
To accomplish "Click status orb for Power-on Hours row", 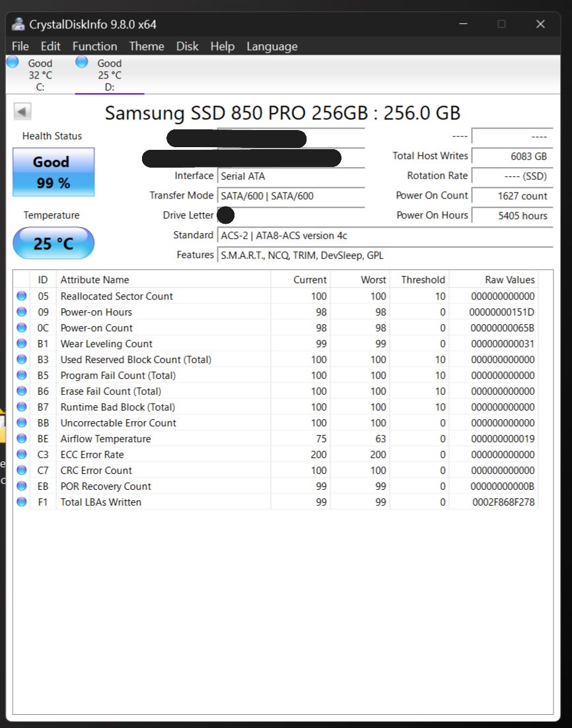I will click(x=21, y=312).
